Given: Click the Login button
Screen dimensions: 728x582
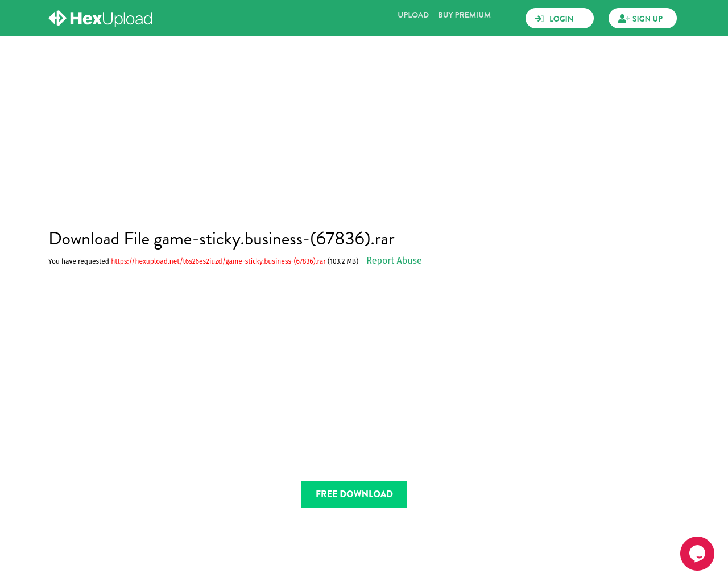Looking at the screenshot, I should tap(560, 18).
